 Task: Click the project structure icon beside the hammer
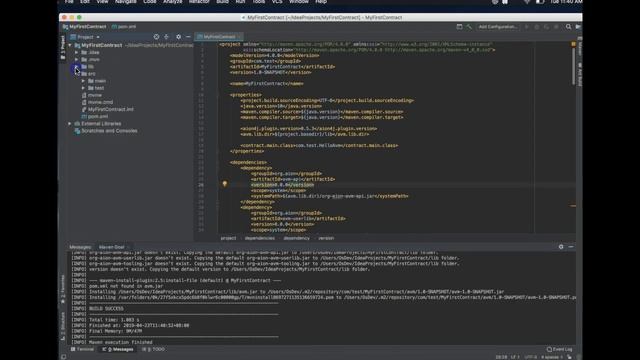(459, 27)
